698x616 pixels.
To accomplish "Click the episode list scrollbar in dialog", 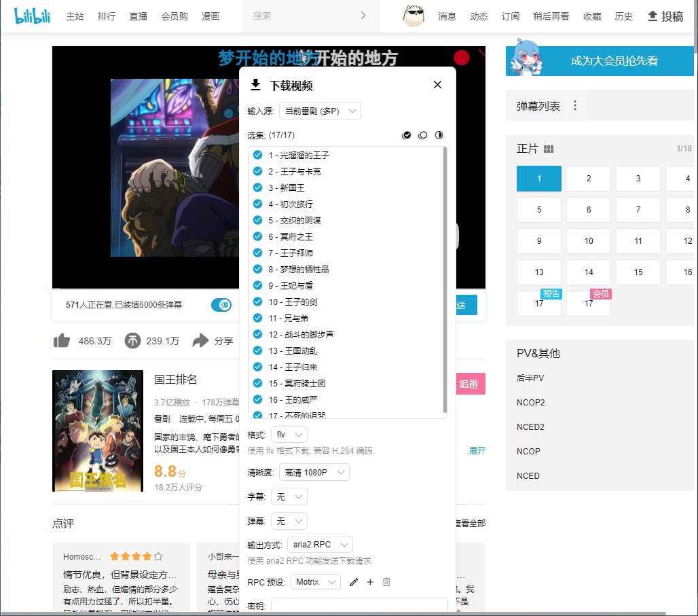I will click(445, 280).
